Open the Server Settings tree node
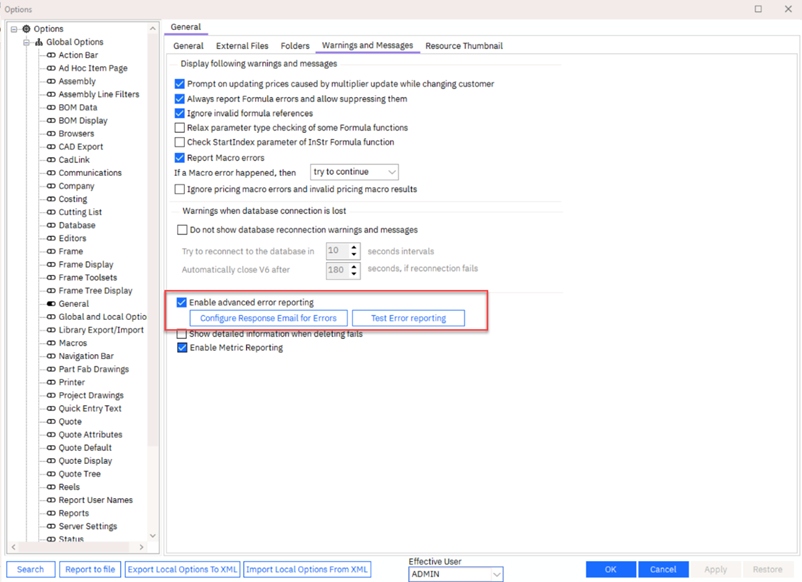This screenshot has height=582, width=802. [87, 526]
